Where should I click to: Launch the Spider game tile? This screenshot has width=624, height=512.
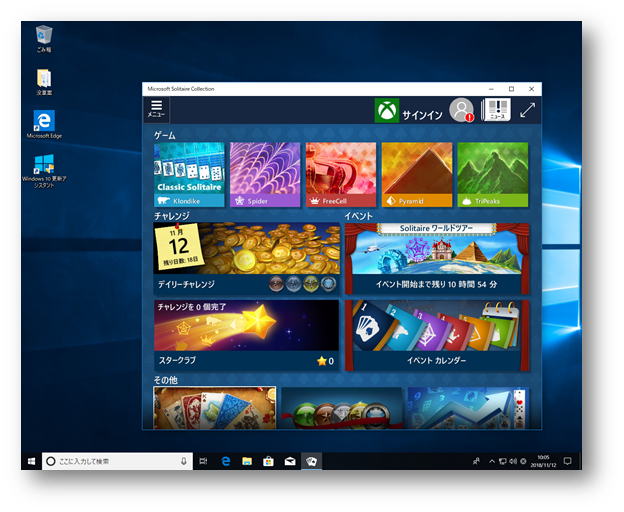tap(265, 175)
